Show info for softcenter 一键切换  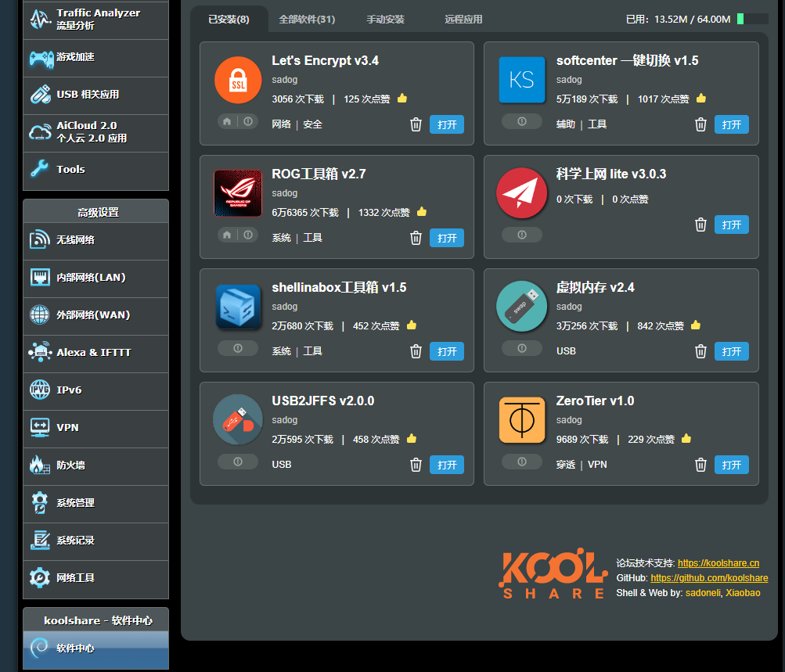pos(522,121)
